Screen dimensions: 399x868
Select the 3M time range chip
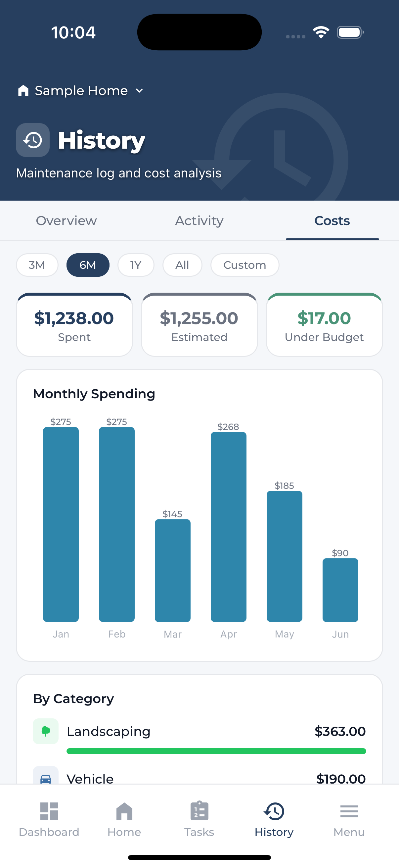click(37, 265)
